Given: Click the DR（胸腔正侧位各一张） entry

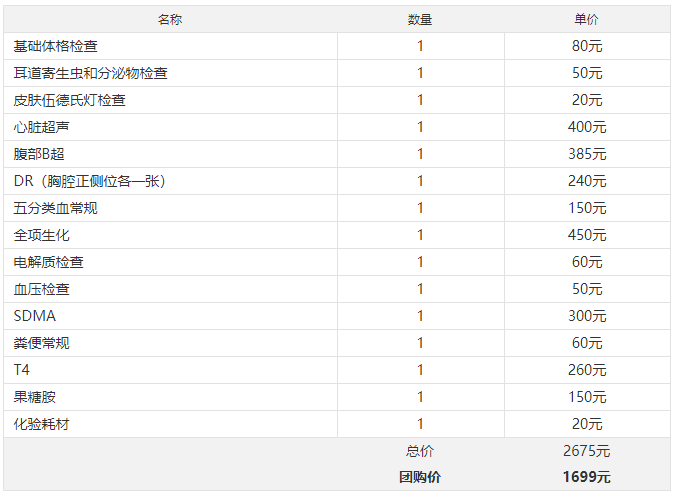Looking at the screenshot, I should pos(89,181).
